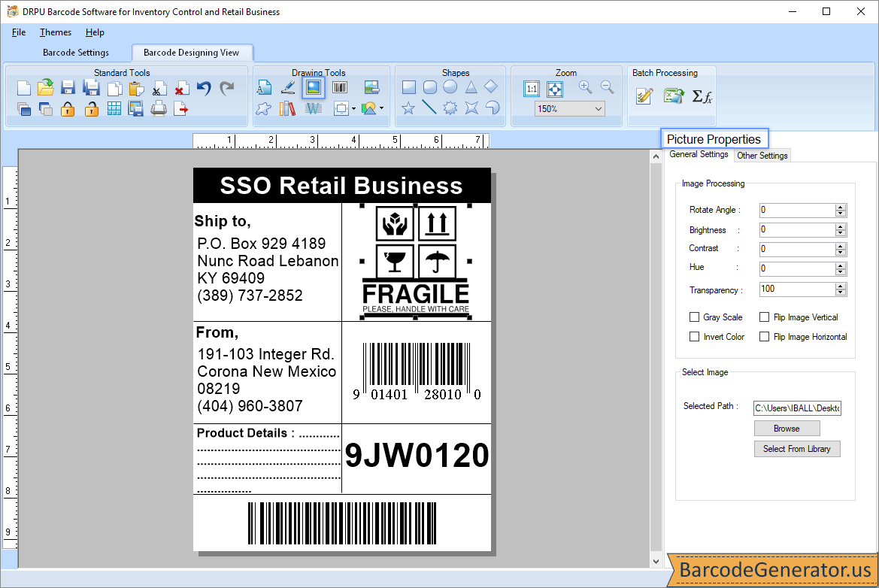Export label with red arrow icon
The height and width of the screenshot is (588, 879).
181,109
